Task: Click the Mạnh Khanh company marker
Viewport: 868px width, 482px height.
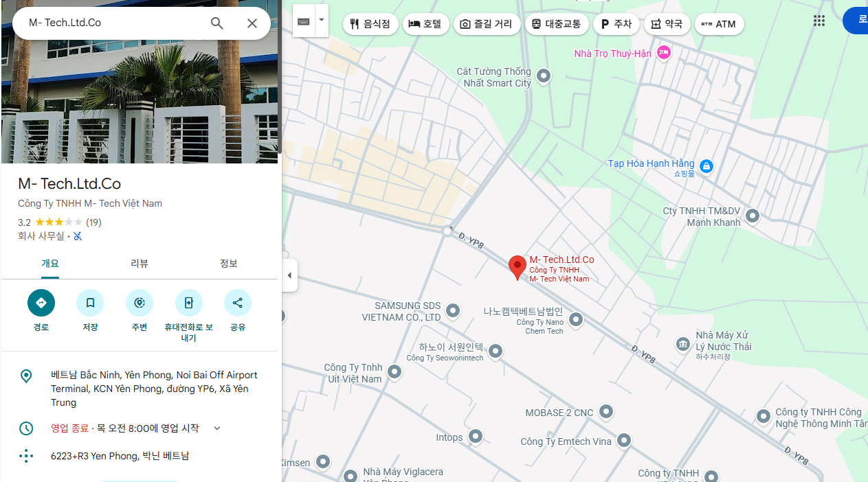Action: (753, 216)
